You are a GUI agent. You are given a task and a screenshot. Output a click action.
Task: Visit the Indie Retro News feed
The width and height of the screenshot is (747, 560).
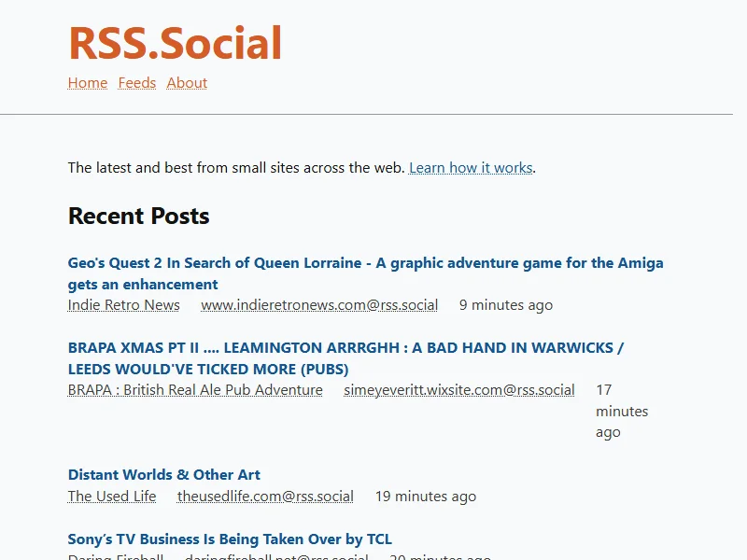pos(124,305)
